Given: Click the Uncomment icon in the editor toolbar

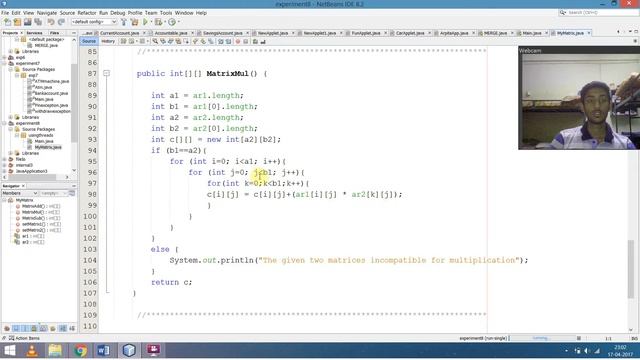Looking at the screenshot, I should (263, 41).
